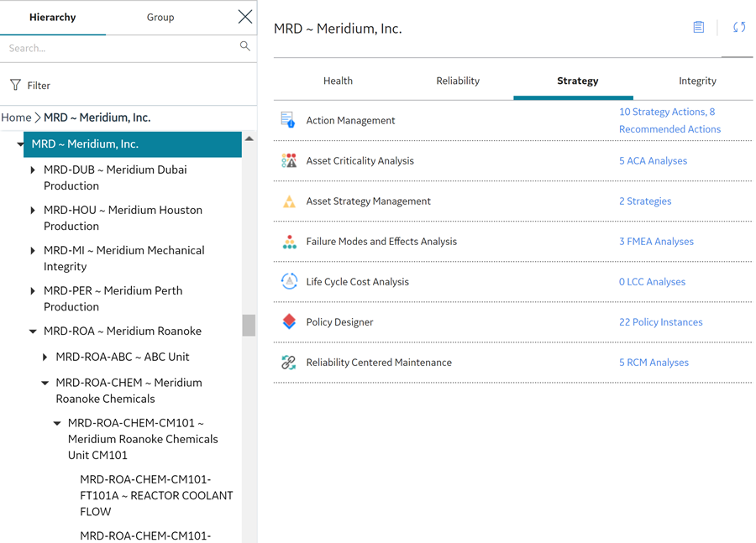Screen dimensions: 756x543
Task: Click the Reliability Centered Maintenance icon
Action: point(289,363)
